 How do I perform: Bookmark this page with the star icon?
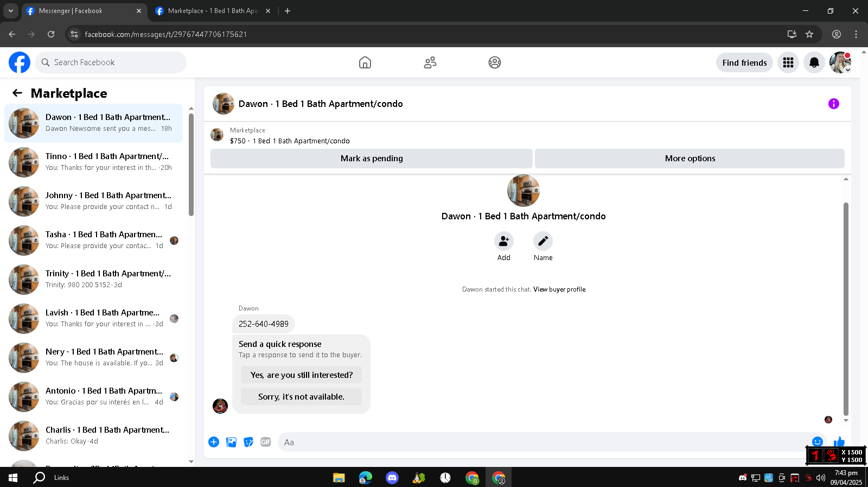(809, 34)
